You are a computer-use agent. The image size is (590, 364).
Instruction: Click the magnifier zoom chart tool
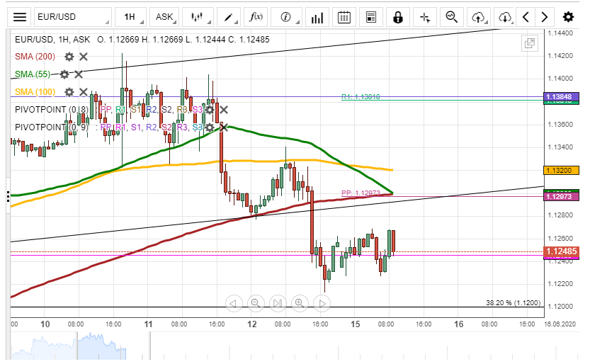452,17
